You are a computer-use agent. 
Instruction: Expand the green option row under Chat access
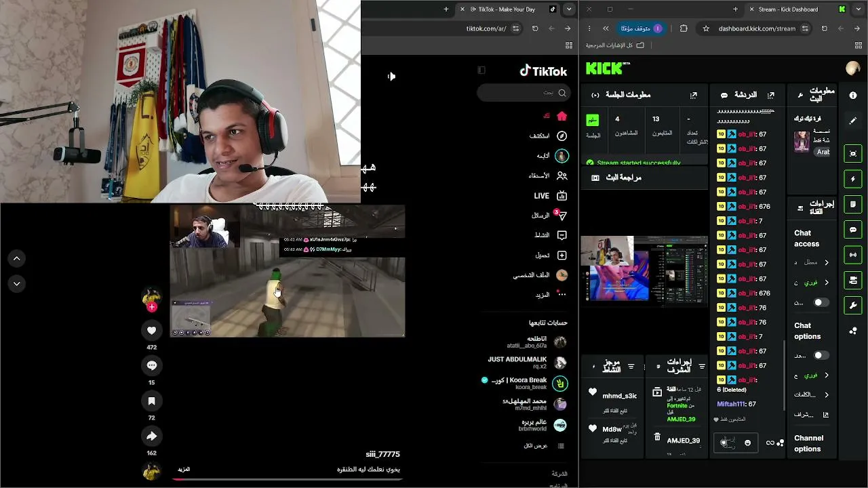[x=811, y=282]
